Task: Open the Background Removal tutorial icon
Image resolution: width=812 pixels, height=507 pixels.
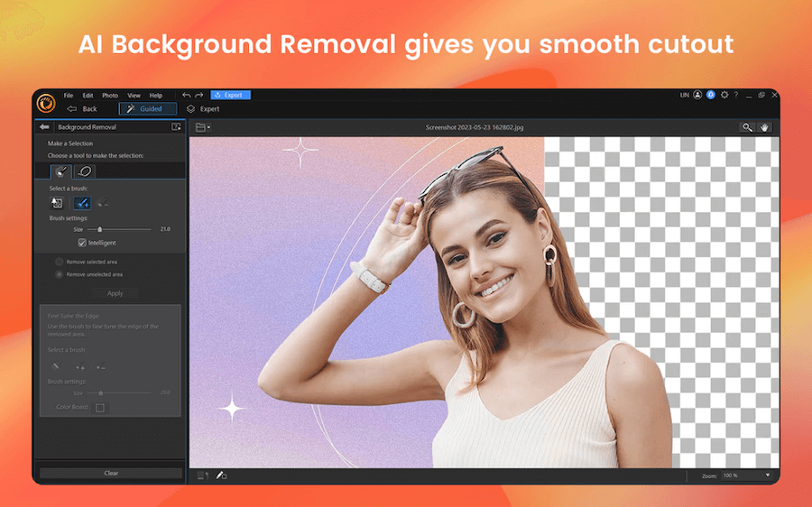Action: (x=176, y=127)
